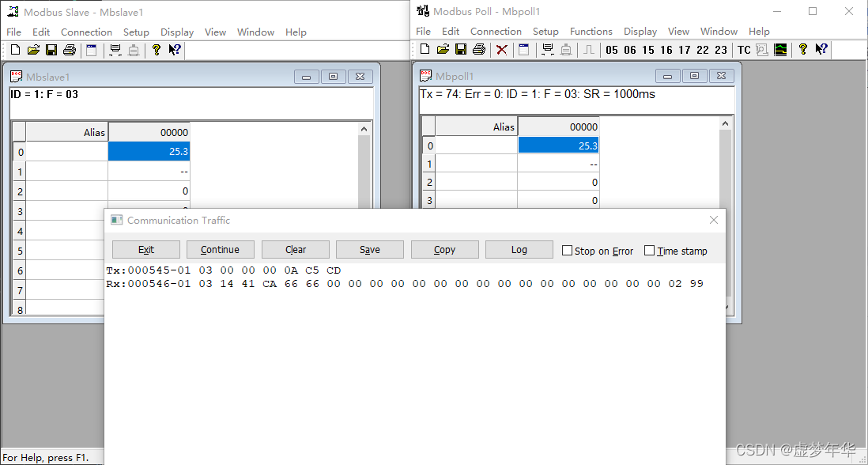Click function 23 toolbar button
This screenshot has height=465, width=868.
tap(721, 50)
